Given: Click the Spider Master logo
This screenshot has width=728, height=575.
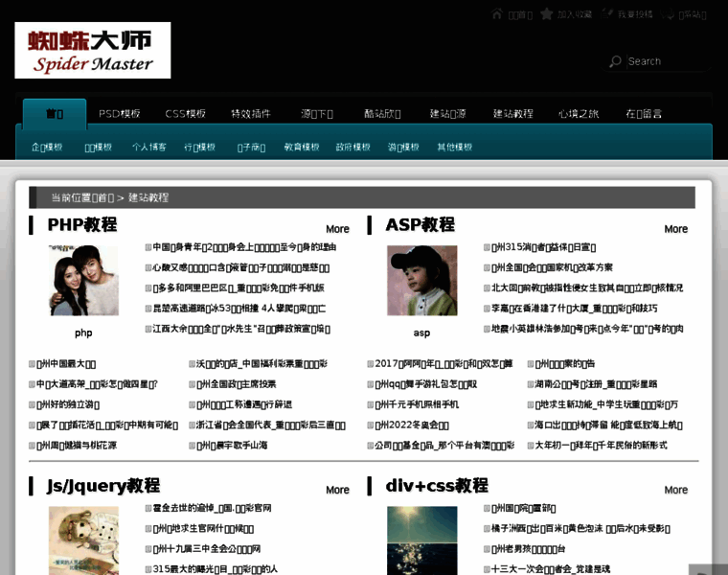Looking at the screenshot, I should coord(93,50).
